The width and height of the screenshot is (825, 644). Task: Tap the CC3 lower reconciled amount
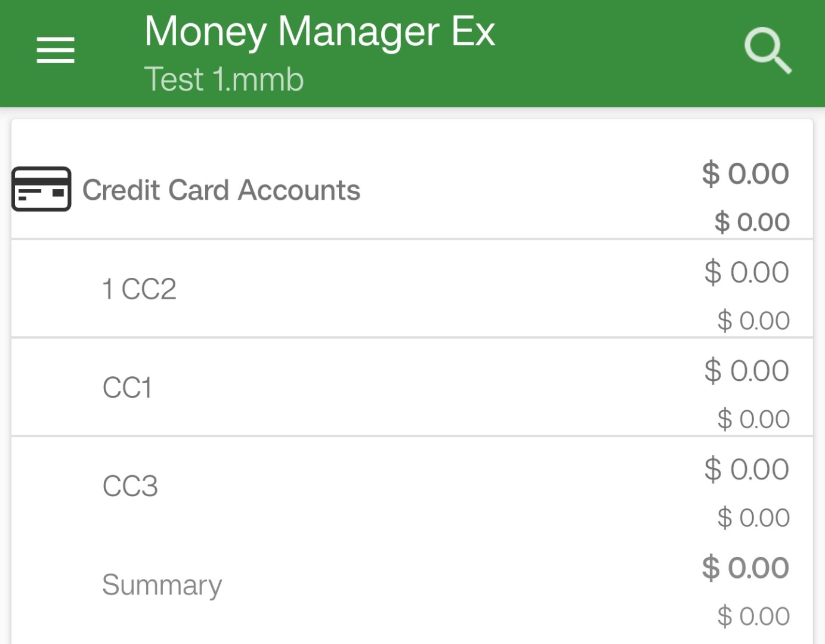[753, 518]
